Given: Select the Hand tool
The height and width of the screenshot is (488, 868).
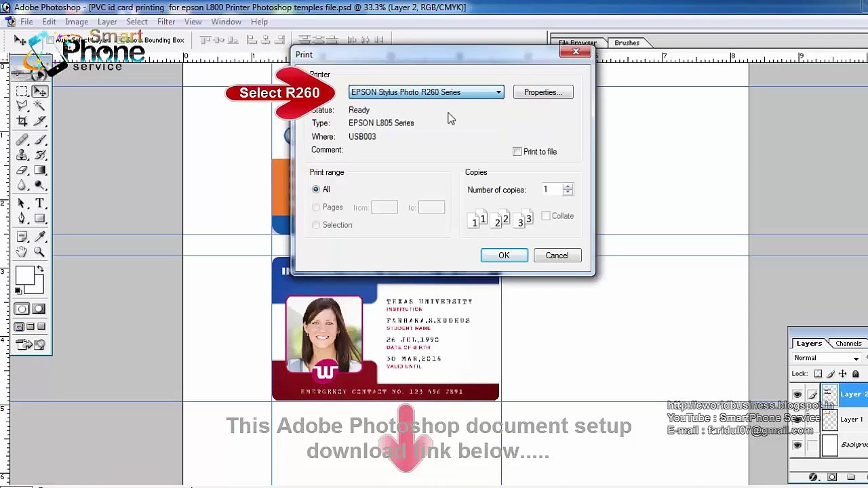Looking at the screenshot, I should tap(22, 251).
